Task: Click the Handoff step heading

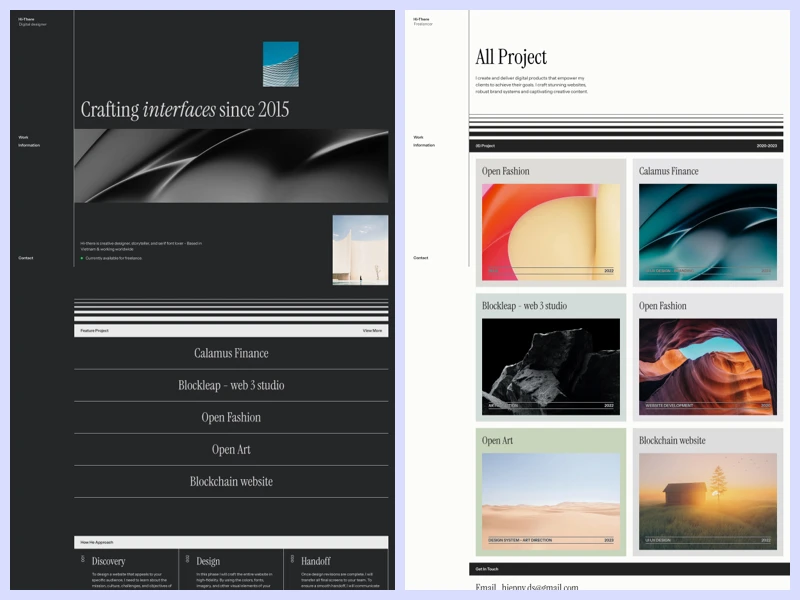Action: (316, 561)
